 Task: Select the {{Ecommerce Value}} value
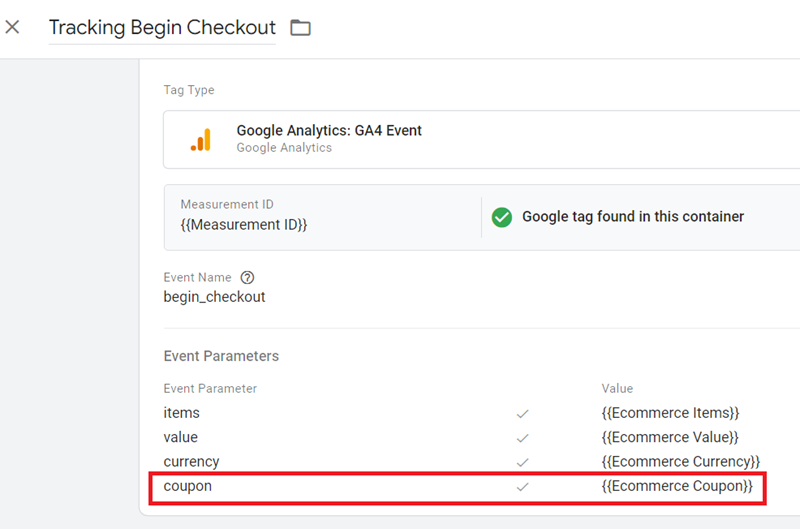click(670, 437)
